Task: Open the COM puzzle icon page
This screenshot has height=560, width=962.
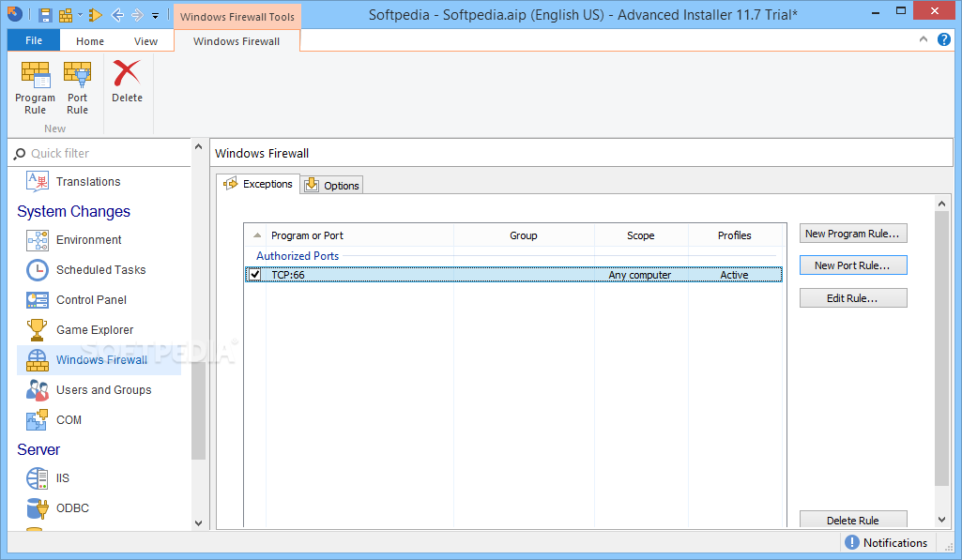Action: (x=38, y=420)
